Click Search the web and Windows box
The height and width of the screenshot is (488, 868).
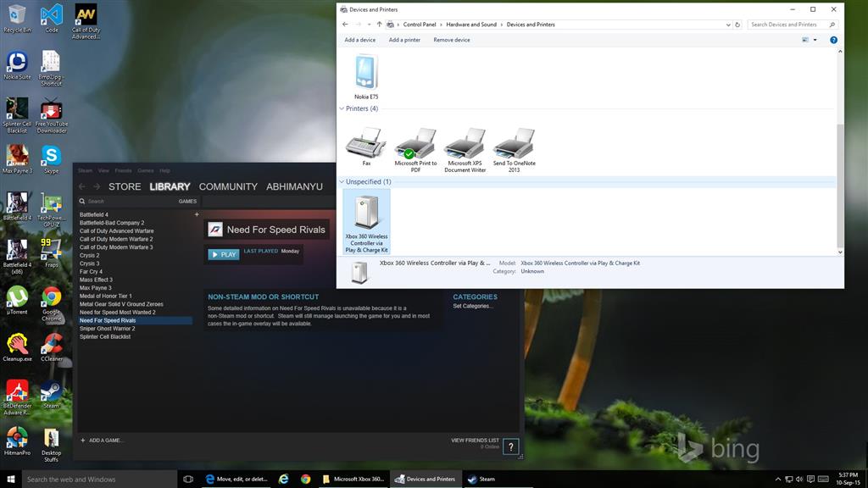tap(100, 480)
